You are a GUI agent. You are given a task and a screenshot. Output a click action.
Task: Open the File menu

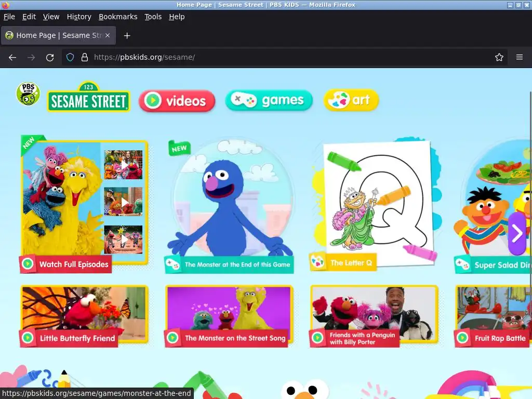pyautogui.click(x=9, y=17)
